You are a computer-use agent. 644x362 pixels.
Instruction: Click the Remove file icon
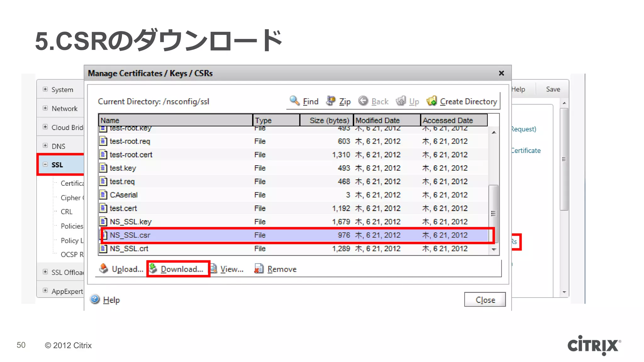(258, 268)
